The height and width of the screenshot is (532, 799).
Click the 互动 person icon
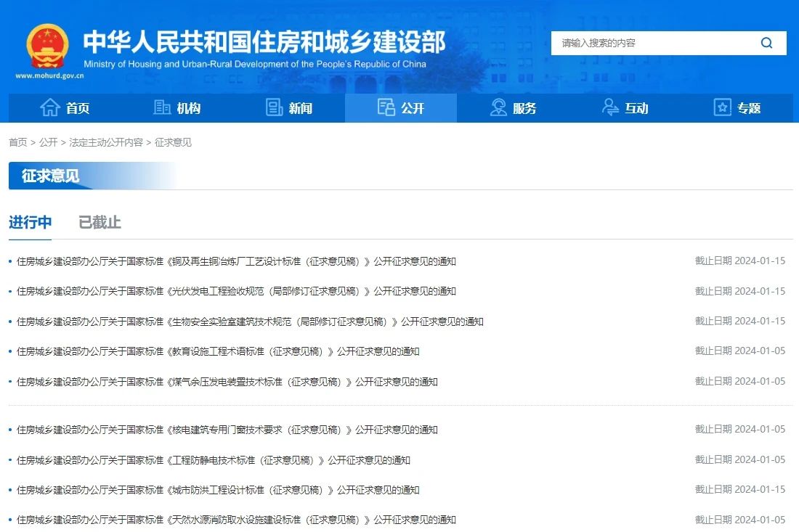(x=610, y=107)
